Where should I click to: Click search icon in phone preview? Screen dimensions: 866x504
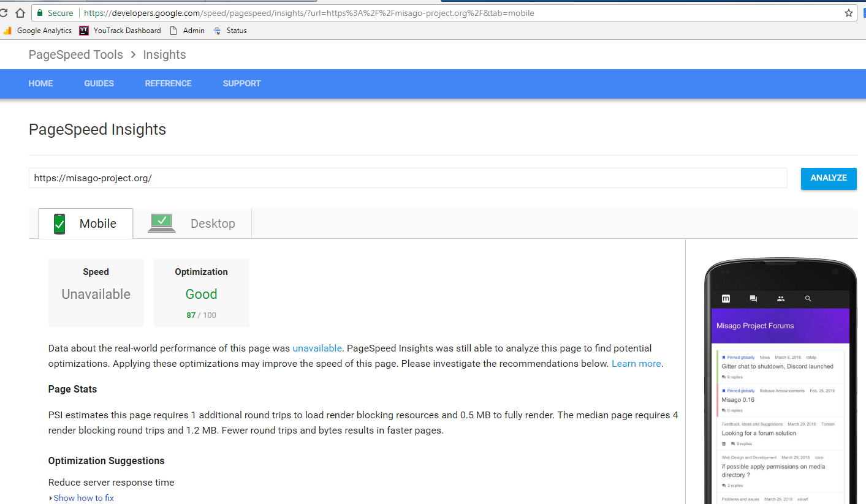click(x=808, y=298)
